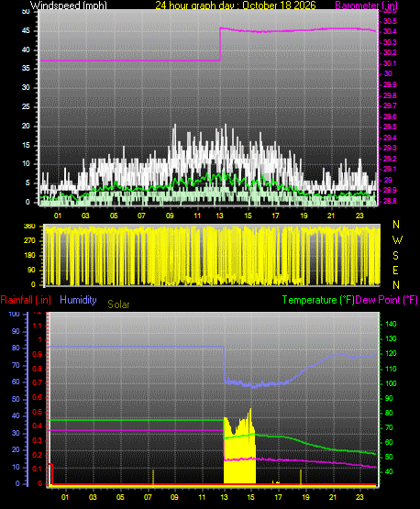Click the "15" windspeed axis value

pos(26,145)
